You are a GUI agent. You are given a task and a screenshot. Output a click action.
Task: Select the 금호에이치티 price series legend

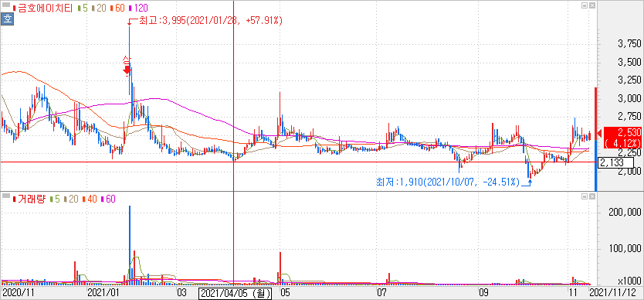tap(42, 8)
